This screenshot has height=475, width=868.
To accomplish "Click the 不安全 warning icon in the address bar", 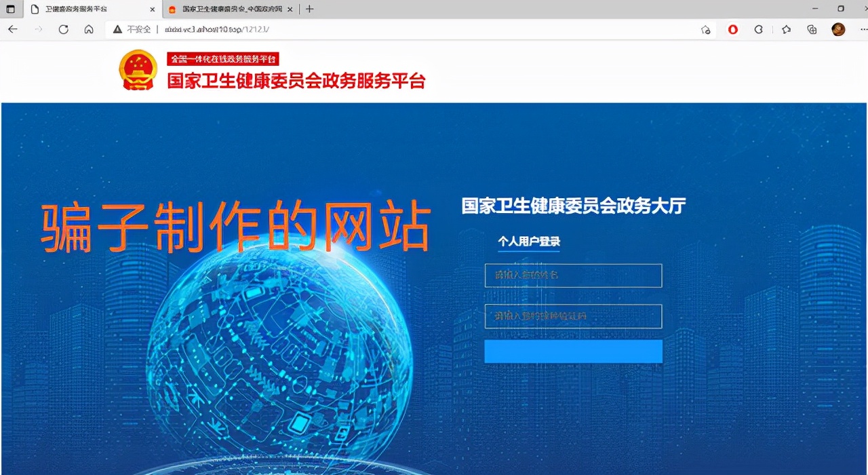I will [117, 29].
